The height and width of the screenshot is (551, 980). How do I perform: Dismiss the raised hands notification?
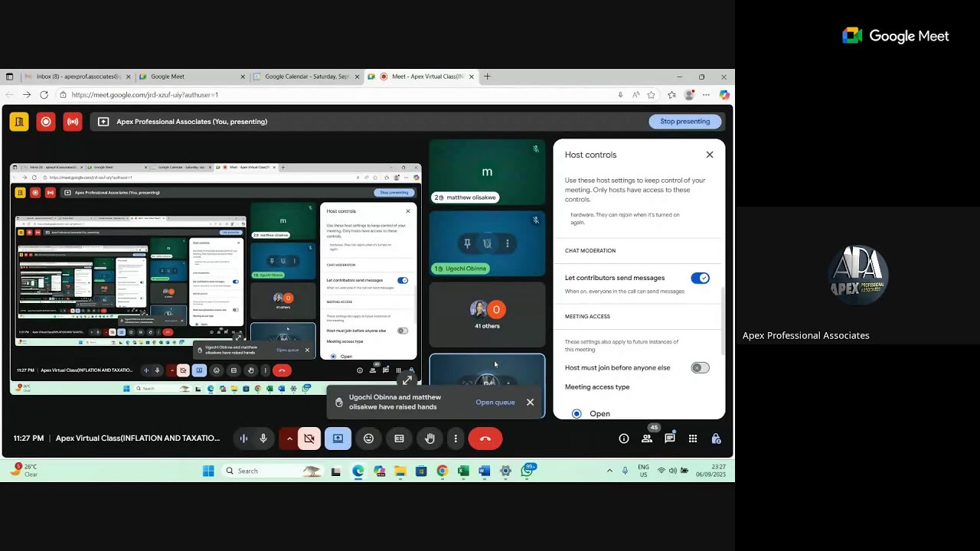point(530,402)
